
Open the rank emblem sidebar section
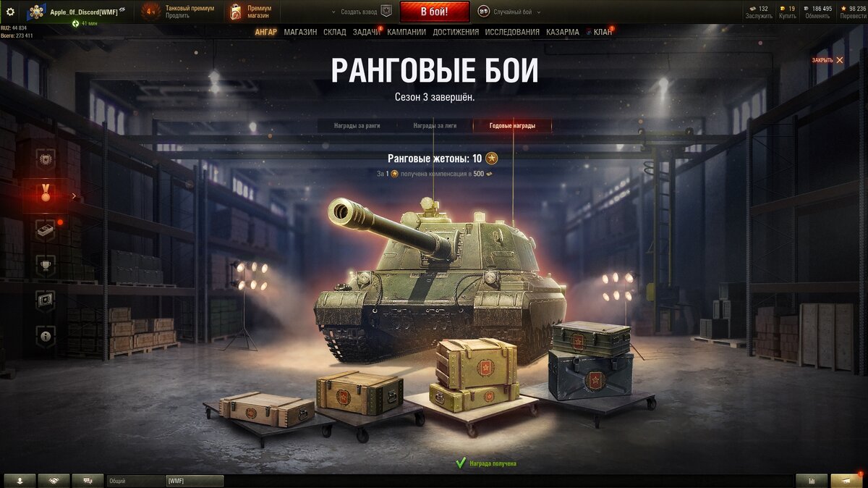[45, 161]
